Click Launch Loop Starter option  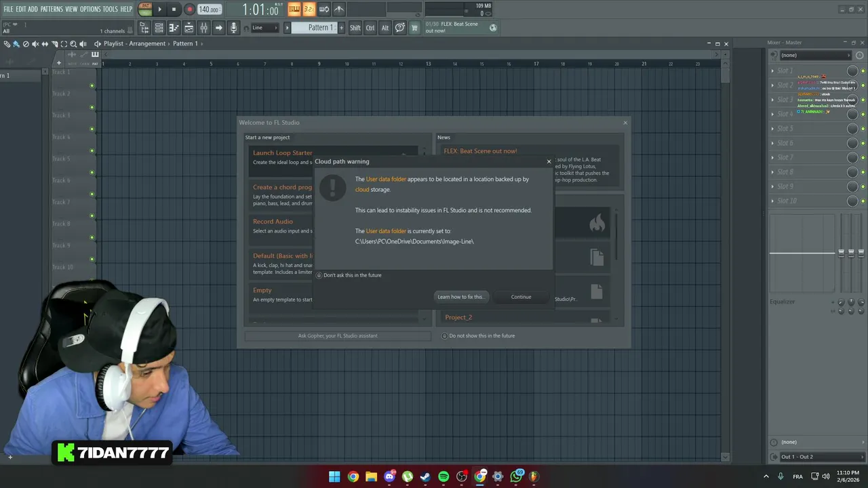(x=283, y=153)
